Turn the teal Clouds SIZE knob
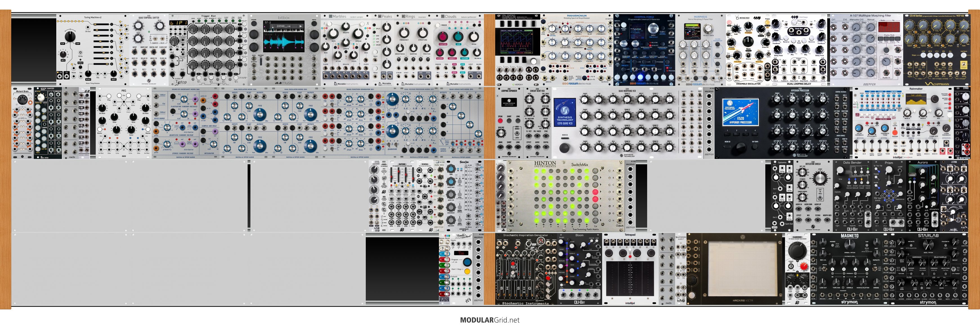This screenshot has height=326, width=980. tap(458, 37)
